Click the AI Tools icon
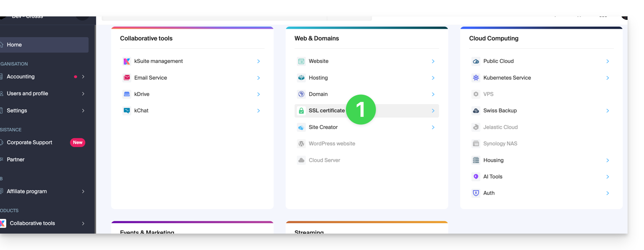The image size is (644, 250). (x=476, y=177)
